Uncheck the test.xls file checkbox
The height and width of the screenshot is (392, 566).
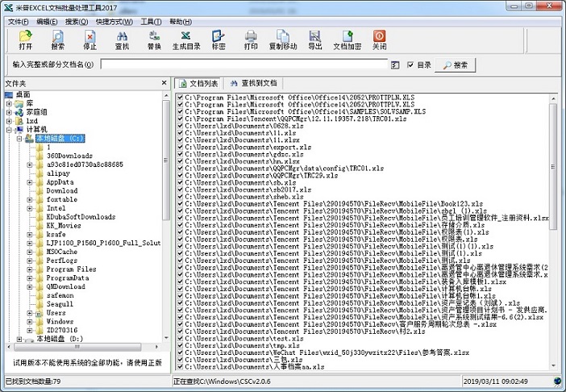click(181, 339)
